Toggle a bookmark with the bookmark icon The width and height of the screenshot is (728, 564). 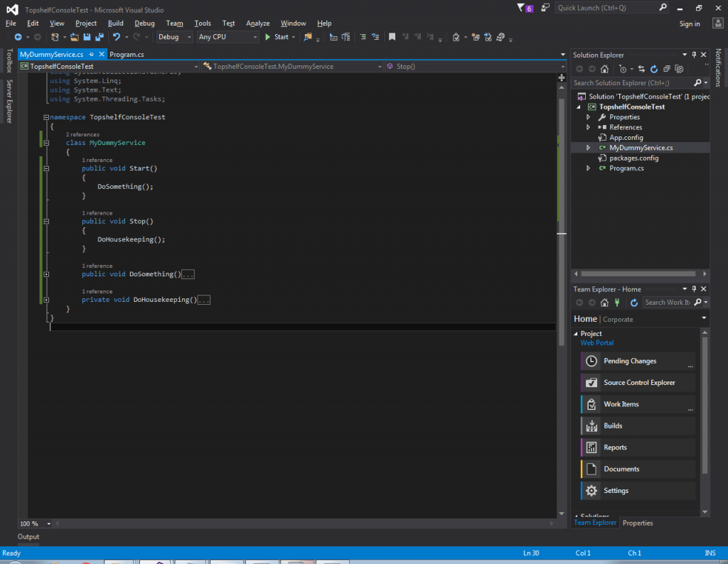(x=392, y=37)
